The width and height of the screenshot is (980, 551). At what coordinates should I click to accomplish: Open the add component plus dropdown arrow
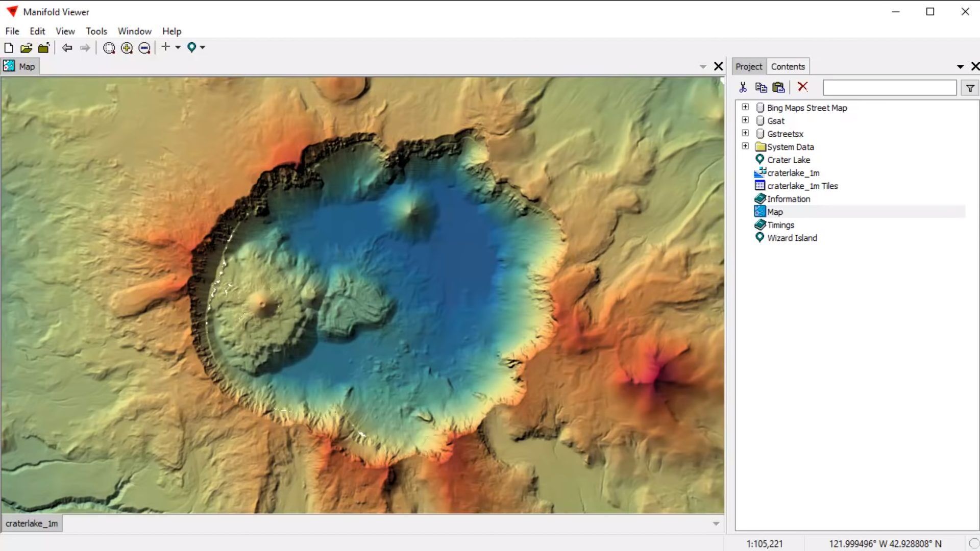(177, 47)
